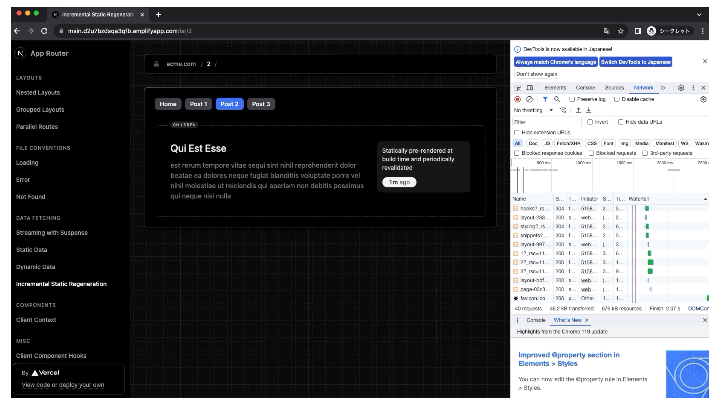
Task: Bookmark this page with the star icon
Action: point(621,31)
